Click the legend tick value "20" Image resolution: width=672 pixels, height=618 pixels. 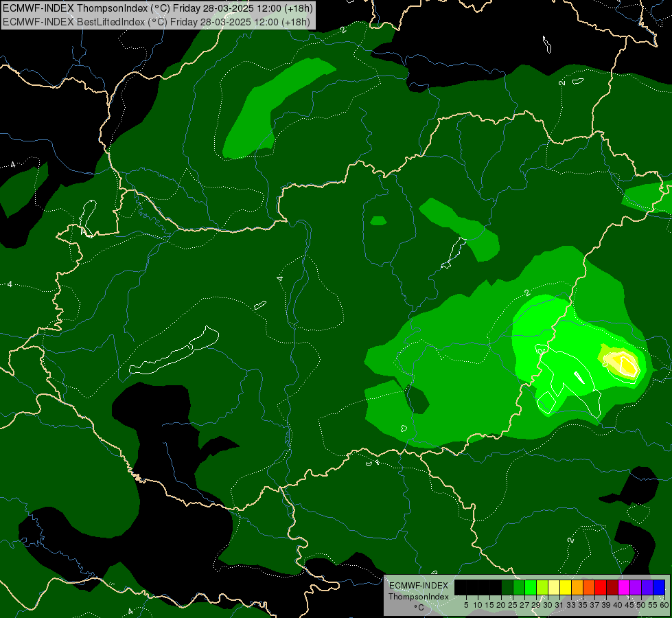pyautogui.click(x=501, y=605)
